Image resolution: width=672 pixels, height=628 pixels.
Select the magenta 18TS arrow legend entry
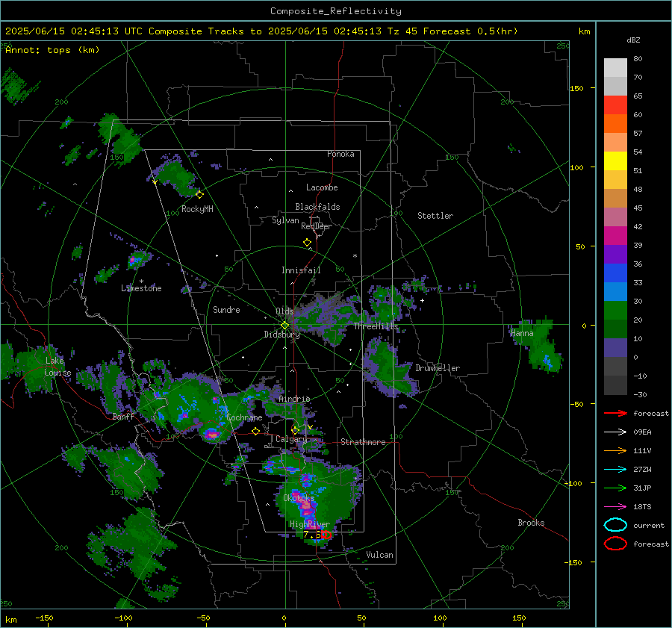(615, 507)
